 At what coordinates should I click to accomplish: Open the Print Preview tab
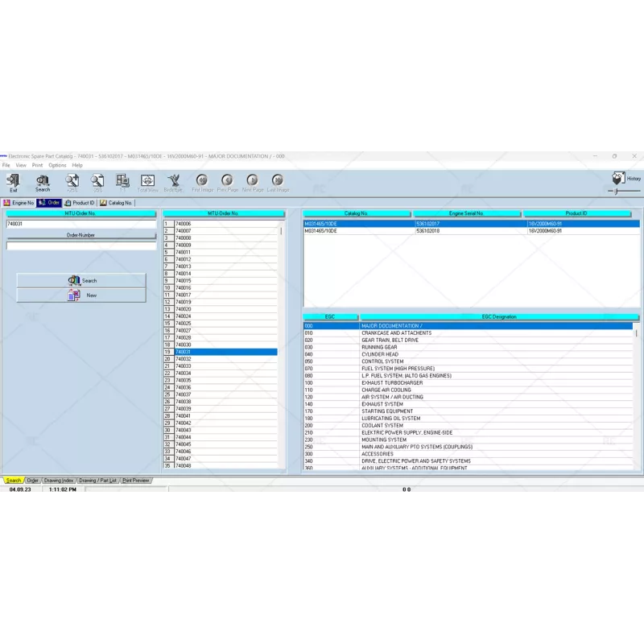[x=135, y=481]
